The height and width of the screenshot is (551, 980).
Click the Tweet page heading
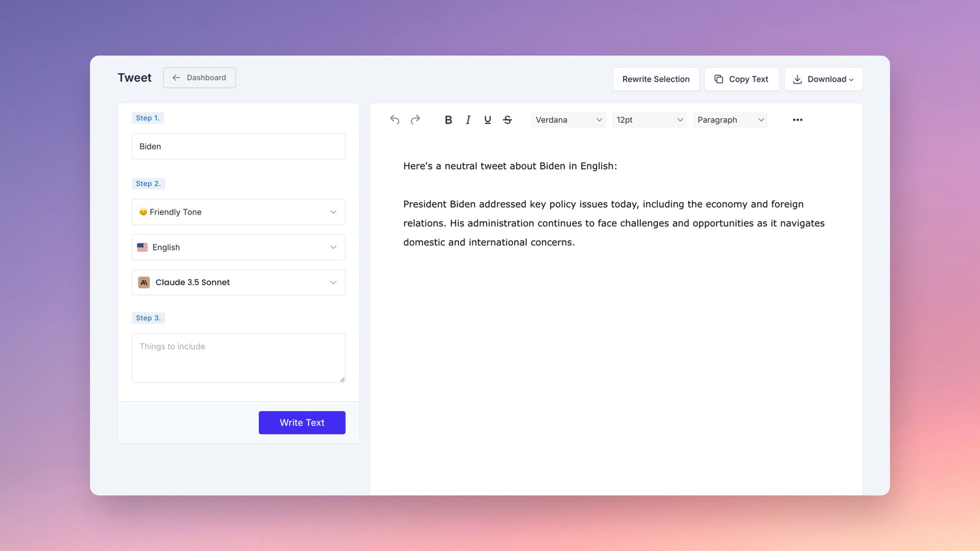134,77
